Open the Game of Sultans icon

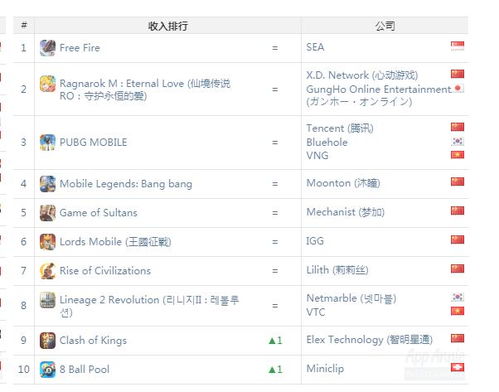click(x=48, y=213)
